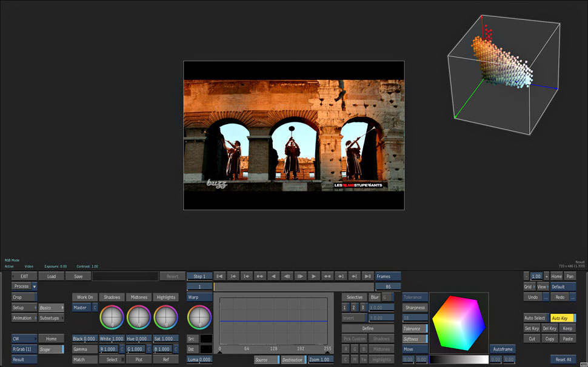
Task: Click the Shadows color wheel
Action: click(x=112, y=317)
